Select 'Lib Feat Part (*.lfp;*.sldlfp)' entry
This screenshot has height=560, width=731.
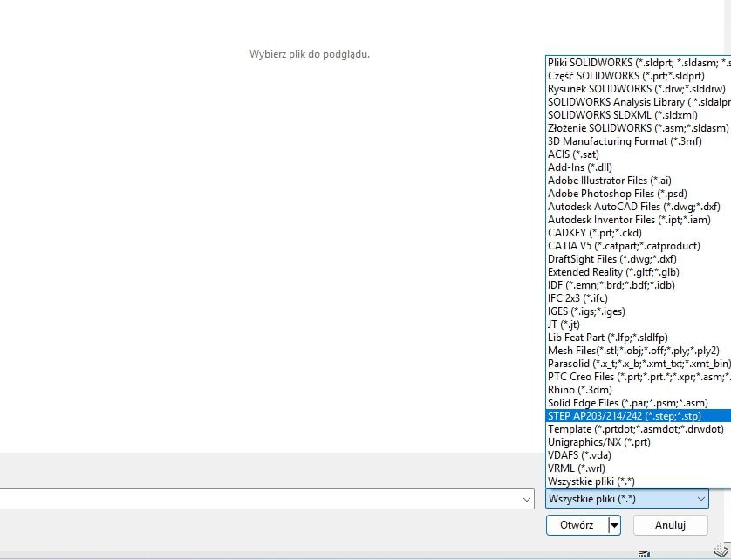click(639, 337)
